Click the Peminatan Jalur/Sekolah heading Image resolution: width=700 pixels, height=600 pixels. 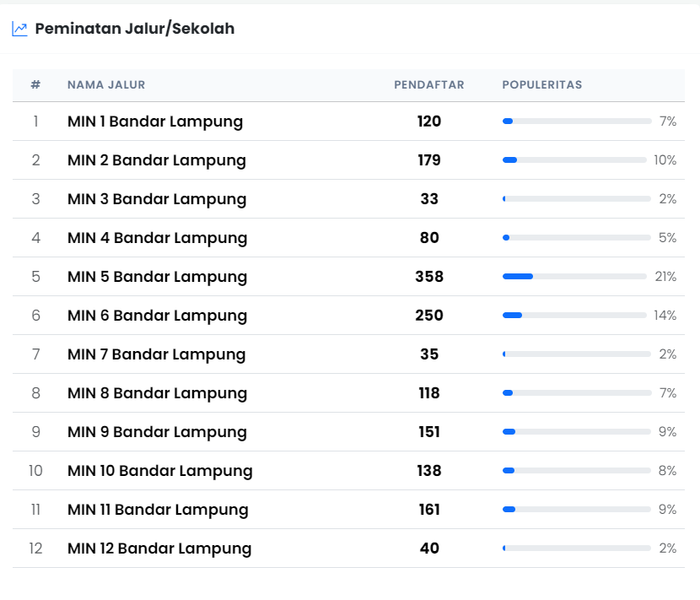(134, 29)
